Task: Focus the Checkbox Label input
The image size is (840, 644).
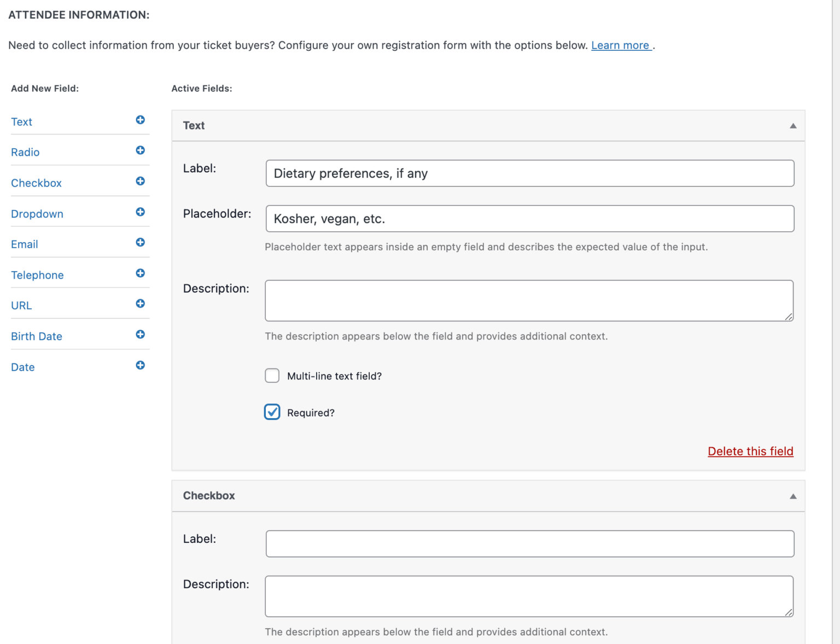Action: tap(529, 543)
